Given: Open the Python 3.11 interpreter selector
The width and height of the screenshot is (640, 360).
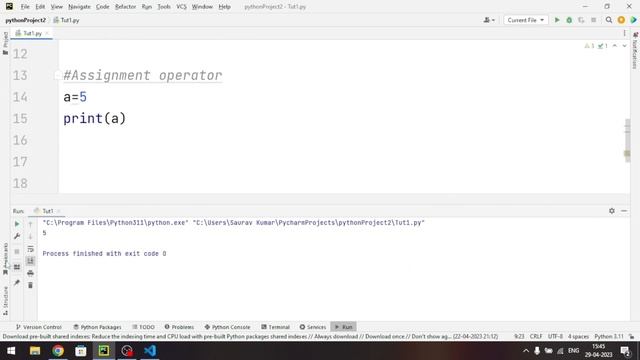Looking at the screenshot, I should click(x=609, y=337).
